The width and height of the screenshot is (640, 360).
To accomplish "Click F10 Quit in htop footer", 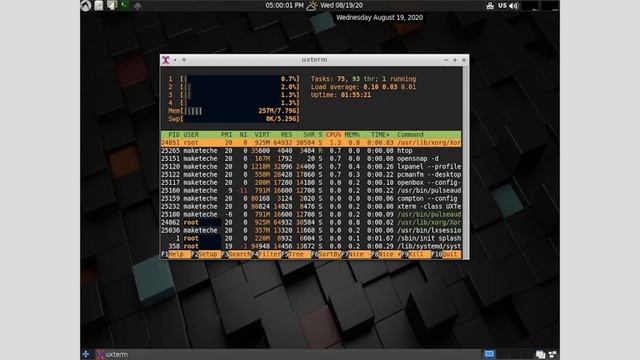I will pyautogui.click(x=446, y=254).
